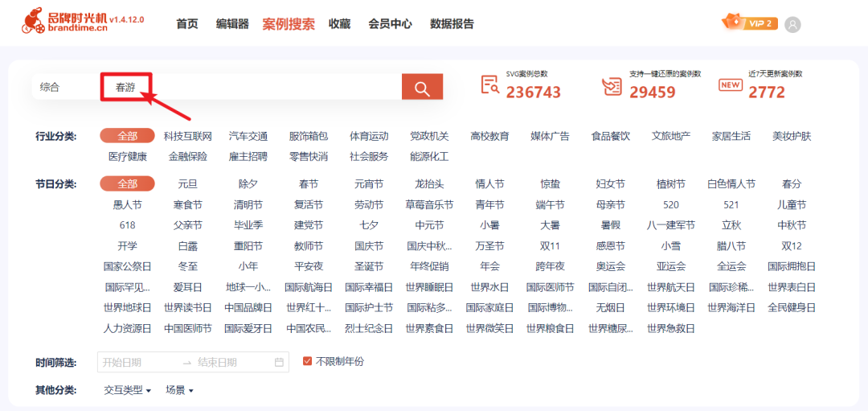This screenshot has height=411, width=868.
Task: Select the 全部 industry category pill
Action: click(x=127, y=136)
